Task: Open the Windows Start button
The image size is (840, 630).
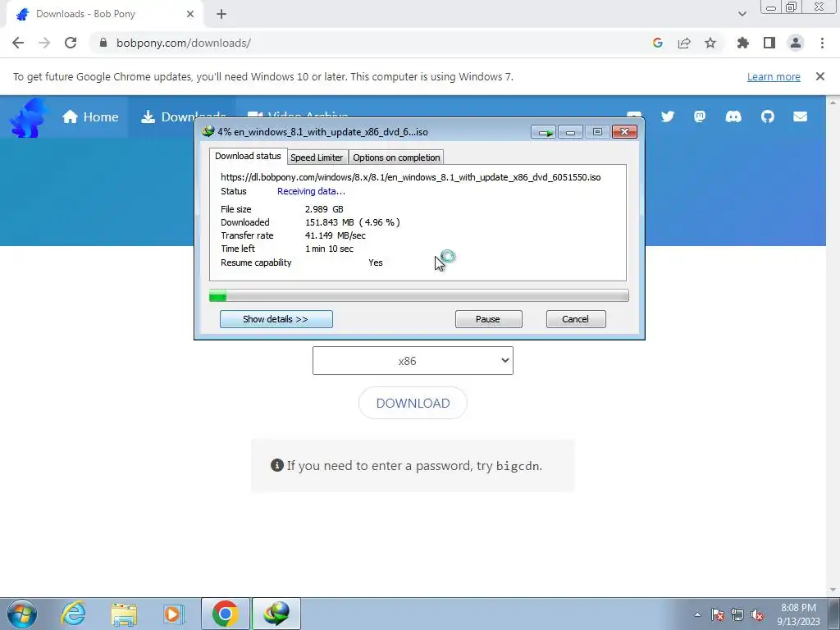Action: tap(22, 614)
